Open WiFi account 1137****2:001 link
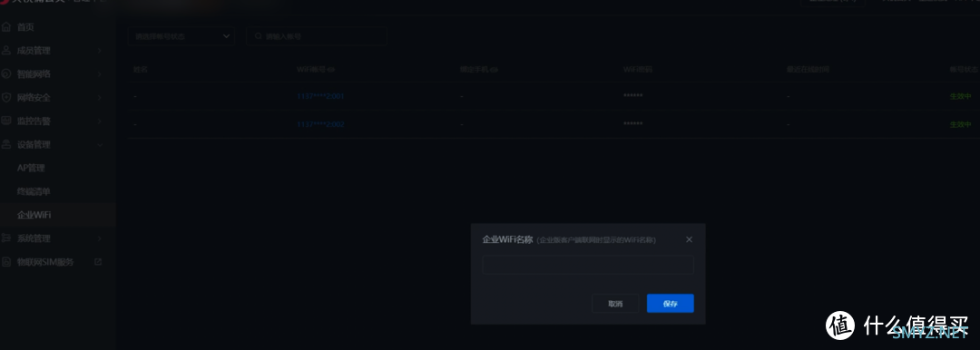This screenshot has width=980, height=350. point(320,96)
